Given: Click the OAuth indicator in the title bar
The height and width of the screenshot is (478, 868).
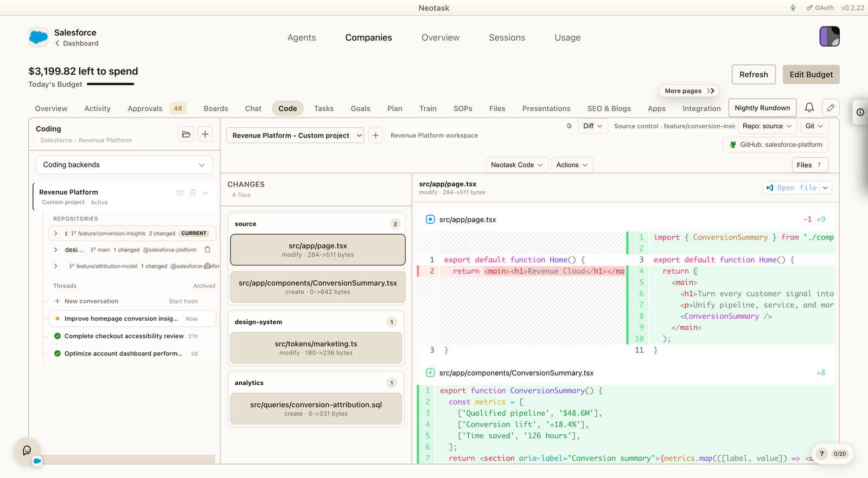Looking at the screenshot, I should (820, 8).
